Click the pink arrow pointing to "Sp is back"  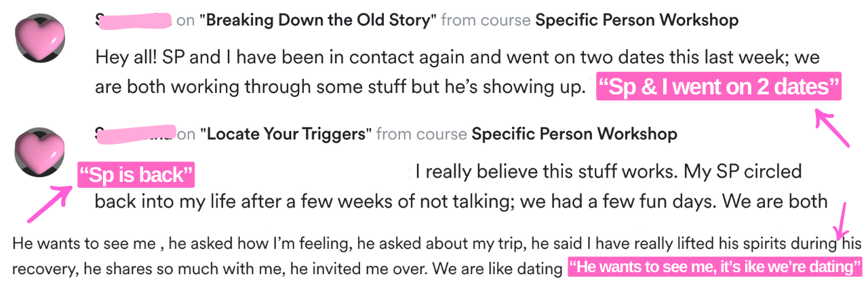coord(50,204)
